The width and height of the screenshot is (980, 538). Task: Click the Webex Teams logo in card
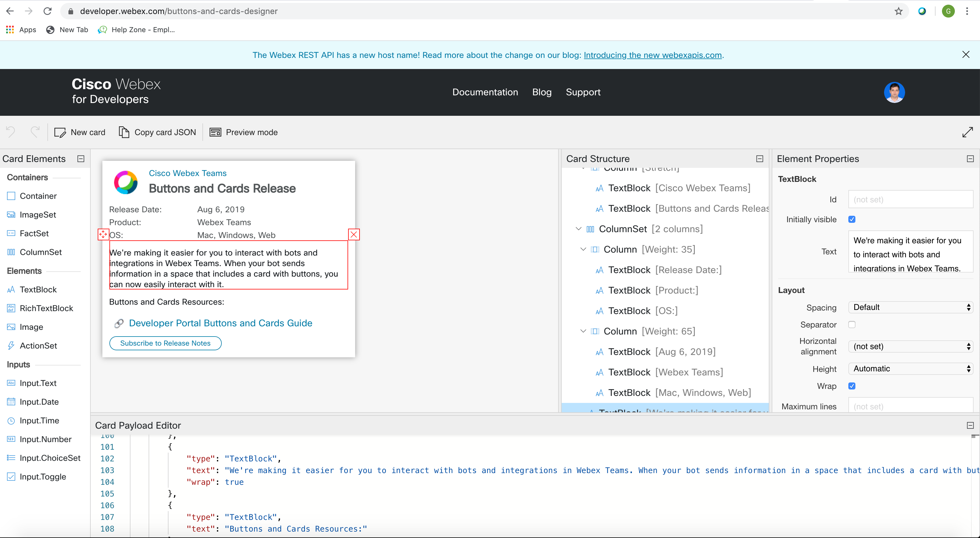point(126,182)
